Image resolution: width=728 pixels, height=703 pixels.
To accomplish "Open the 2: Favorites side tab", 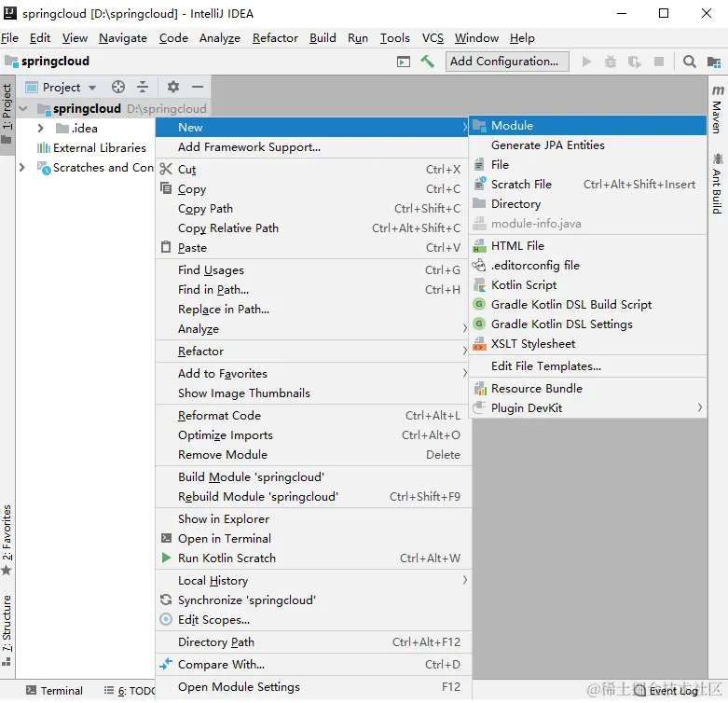I will (x=7, y=540).
